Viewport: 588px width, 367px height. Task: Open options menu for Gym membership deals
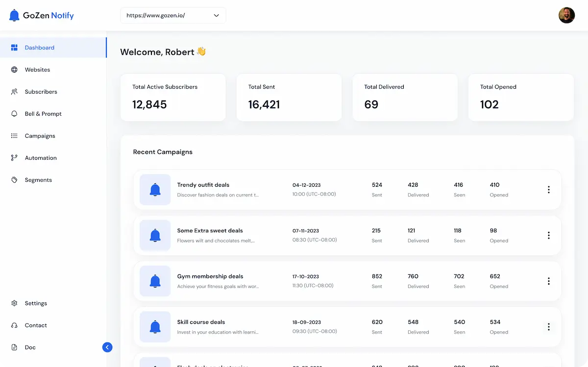point(548,281)
